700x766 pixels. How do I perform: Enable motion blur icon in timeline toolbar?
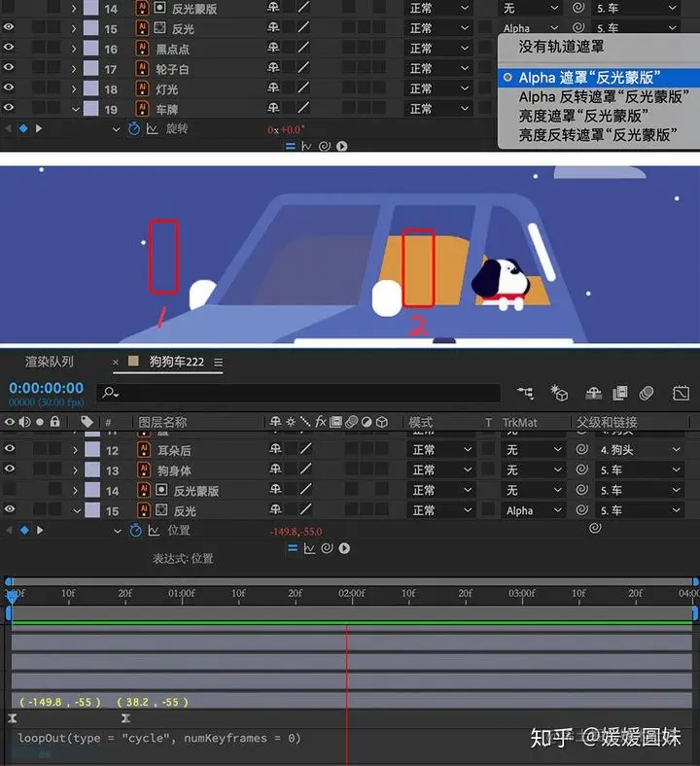(x=647, y=393)
